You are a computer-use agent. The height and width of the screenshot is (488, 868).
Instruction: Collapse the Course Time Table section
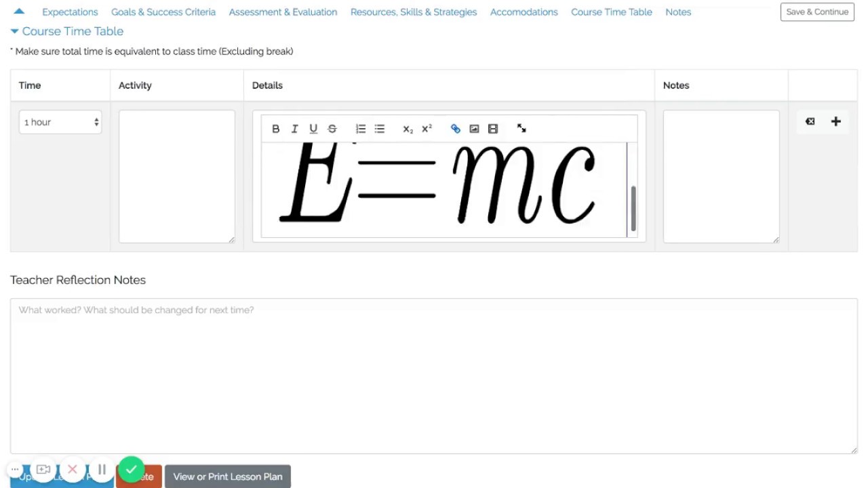(x=67, y=31)
